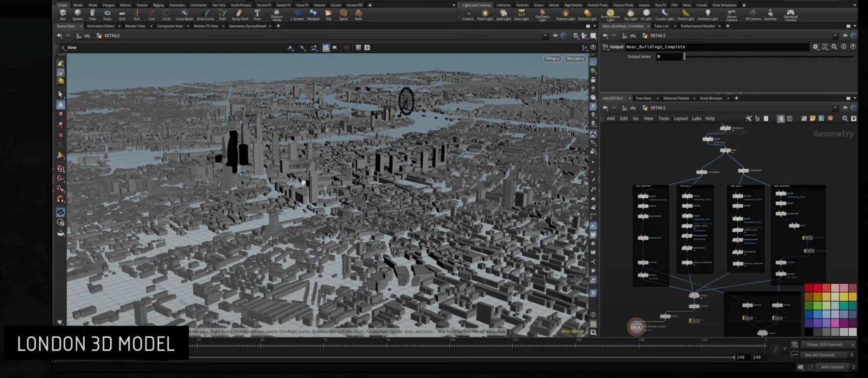
Task: Choose the Spray Paint tool
Action: coord(240,15)
